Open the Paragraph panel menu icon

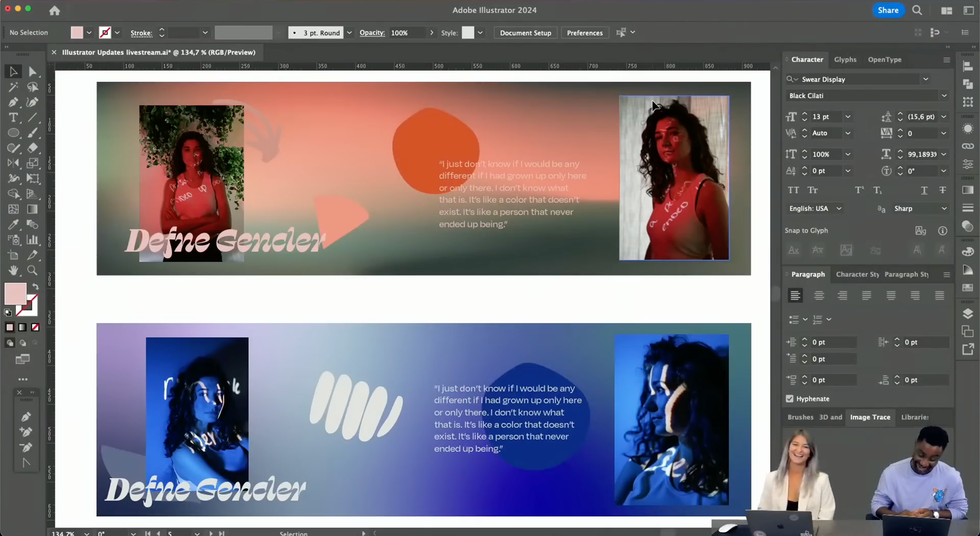(946, 274)
